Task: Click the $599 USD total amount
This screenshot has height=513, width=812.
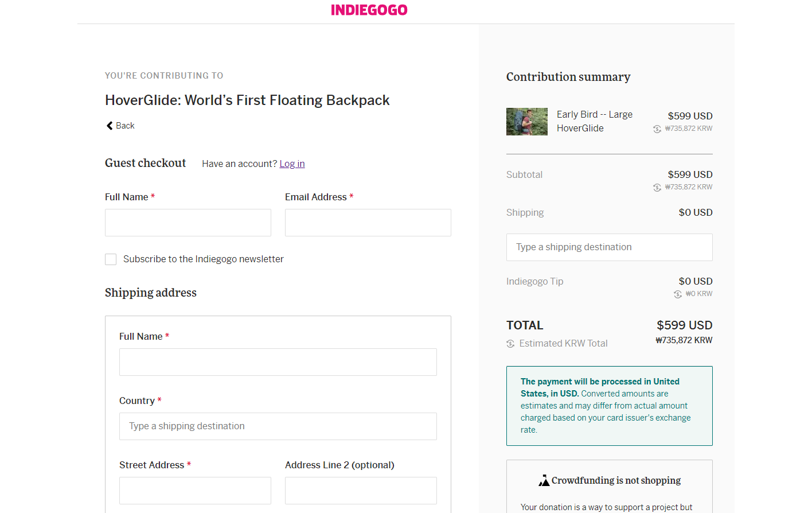Action: [685, 325]
